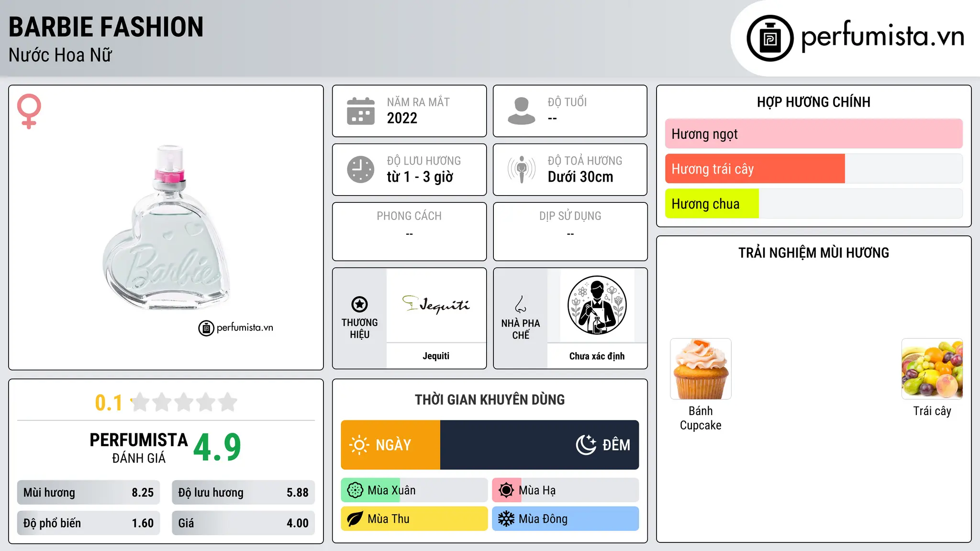
Task: Click the user rating 0.1
Action: pyautogui.click(x=109, y=403)
